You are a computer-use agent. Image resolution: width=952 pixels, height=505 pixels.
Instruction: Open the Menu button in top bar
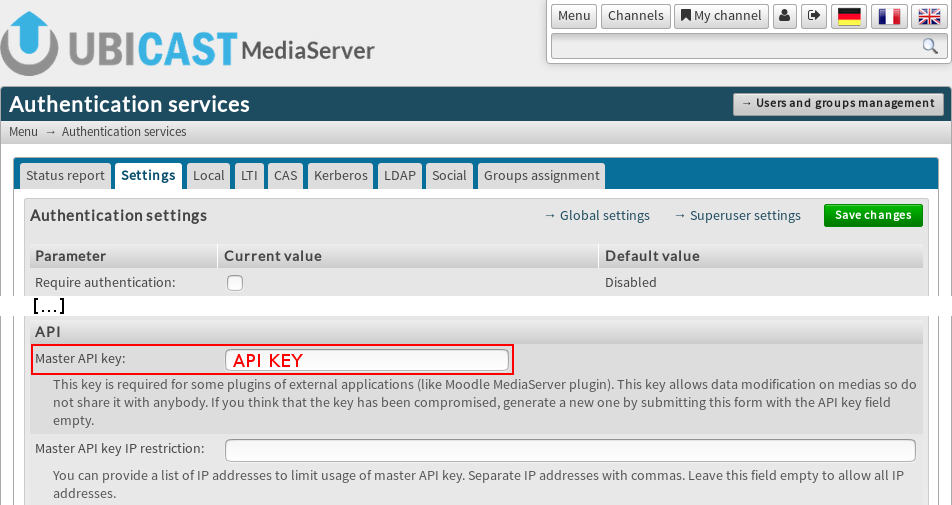click(574, 16)
